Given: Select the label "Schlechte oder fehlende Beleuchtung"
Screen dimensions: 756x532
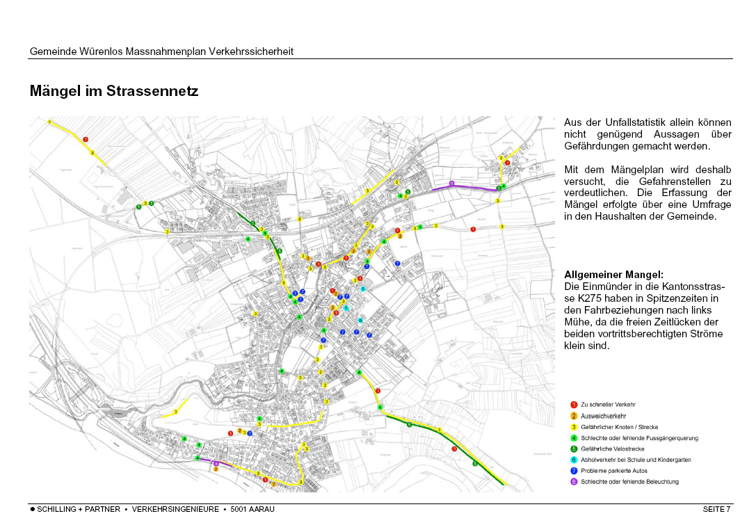Looking at the screenshot, I should [629, 481].
